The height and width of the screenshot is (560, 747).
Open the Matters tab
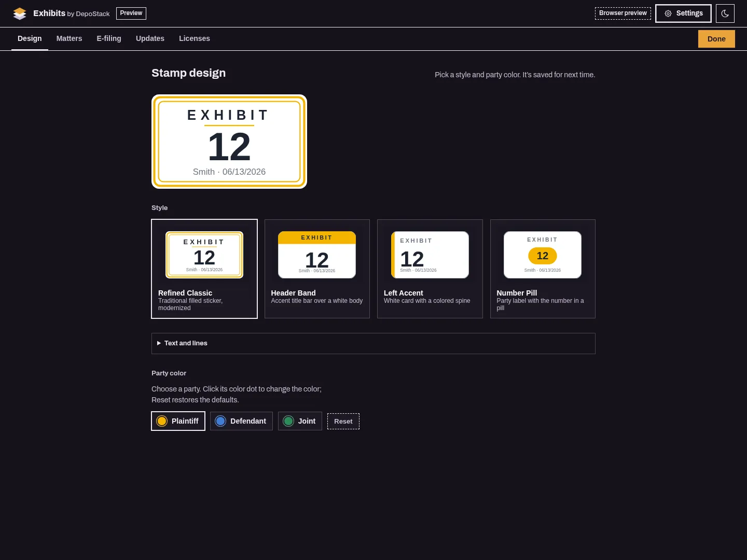click(x=69, y=38)
